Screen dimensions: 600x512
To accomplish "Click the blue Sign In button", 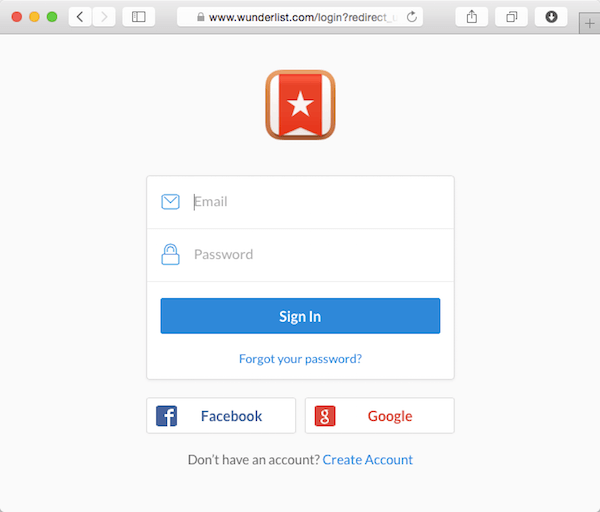I will pos(300,316).
